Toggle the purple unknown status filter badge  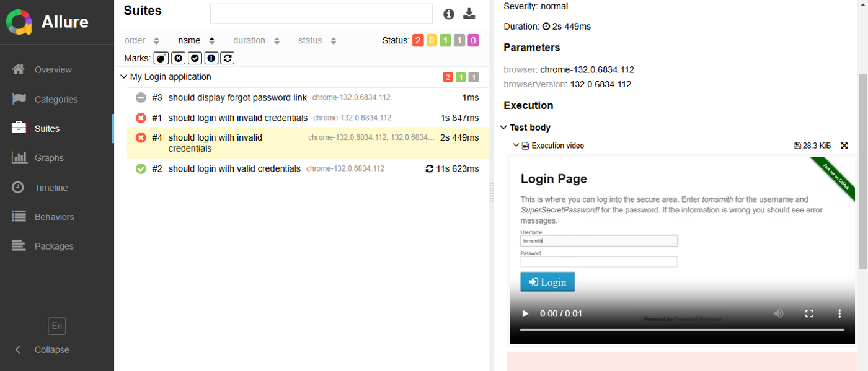point(473,41)
